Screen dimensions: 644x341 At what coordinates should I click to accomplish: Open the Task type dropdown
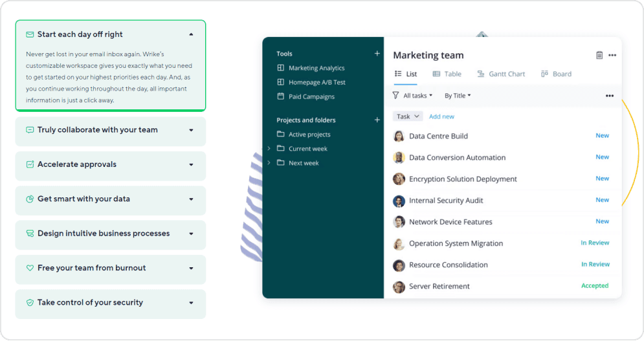(408, 116)
